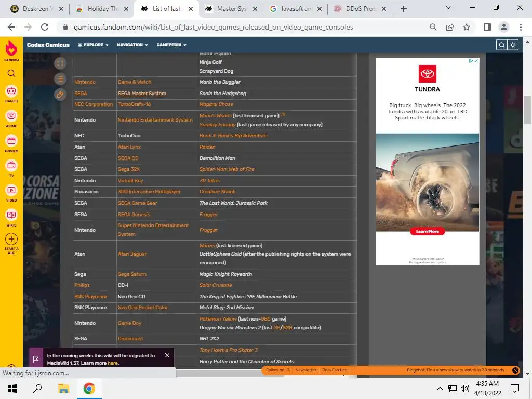Viewport: 532px width, 399px height.
Task: Open the SEGA Master System link
Action: pyautogui.click(x=142, y=94)
